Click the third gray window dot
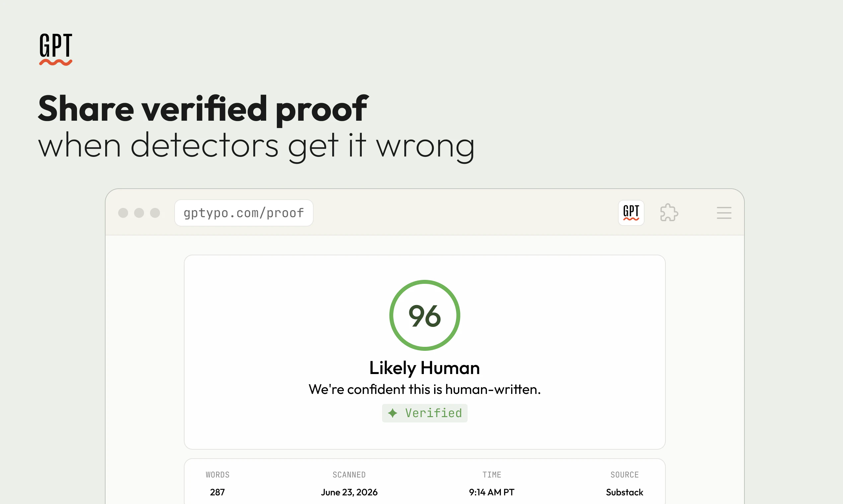Viewport: 843px width, 504px height. pos(155,213)
